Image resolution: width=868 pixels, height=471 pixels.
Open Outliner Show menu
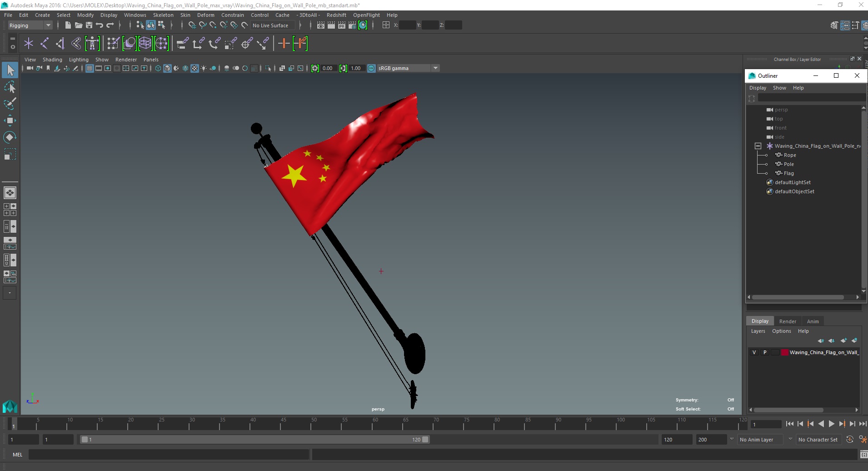779,88
